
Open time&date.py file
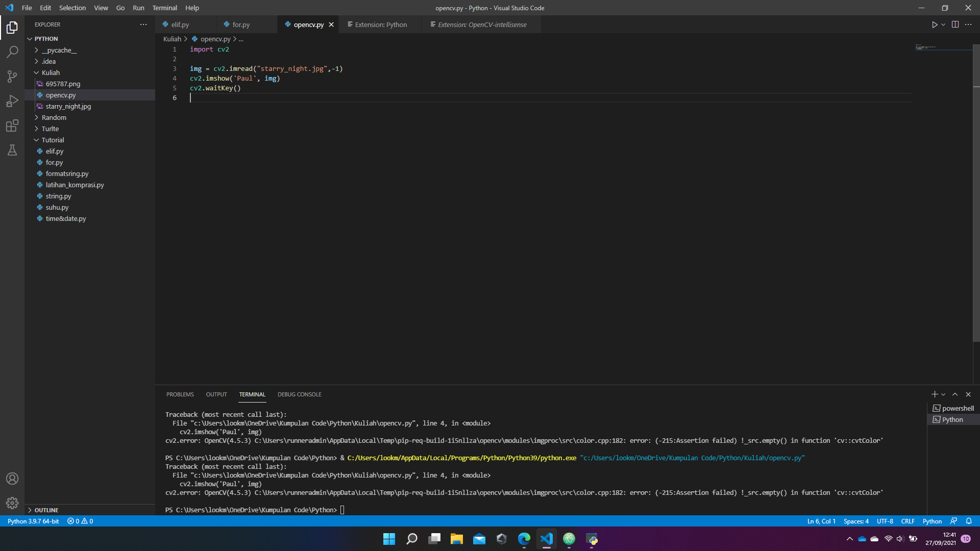(90, 218)
